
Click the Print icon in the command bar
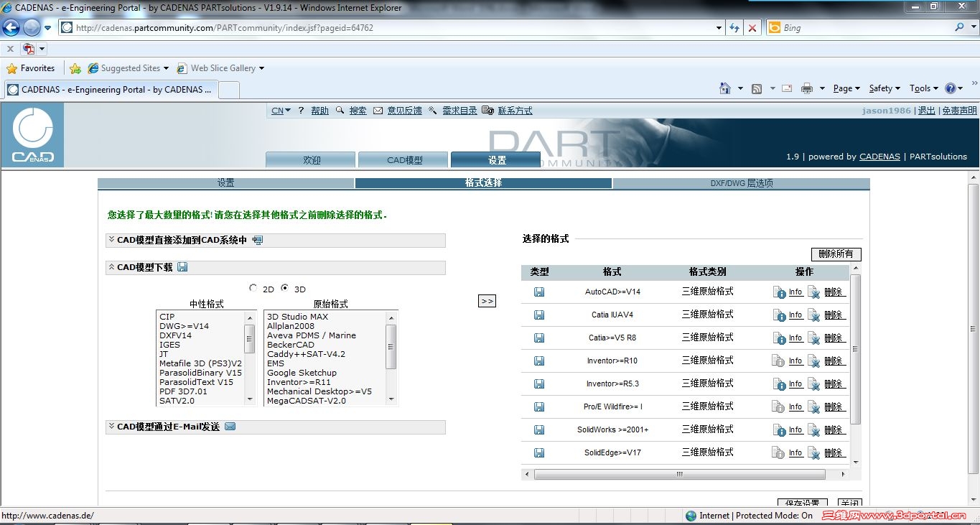point(807,88)
